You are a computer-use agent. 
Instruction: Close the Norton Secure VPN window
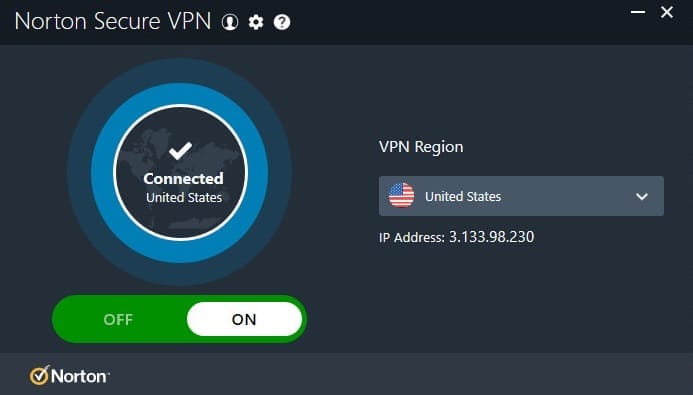667,12
